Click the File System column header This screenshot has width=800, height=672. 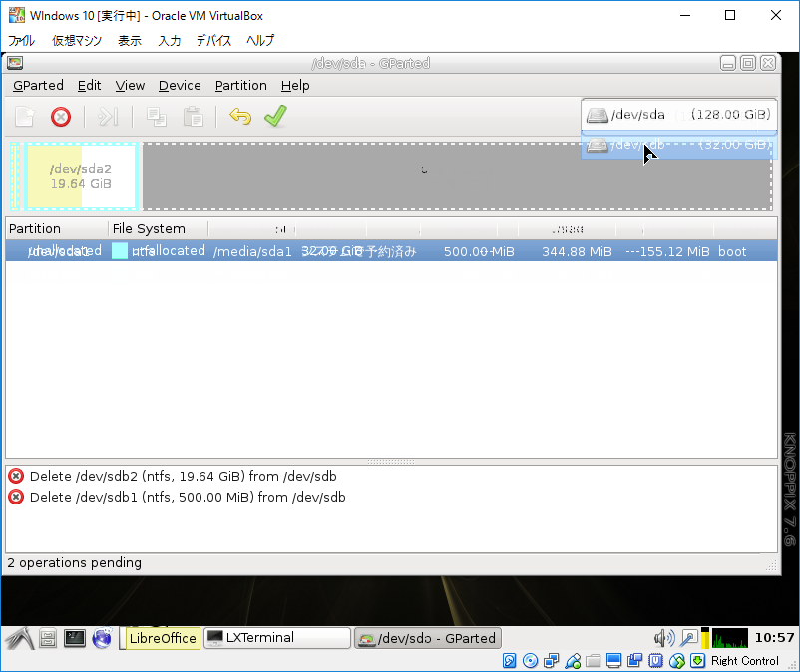coord(158,229)
